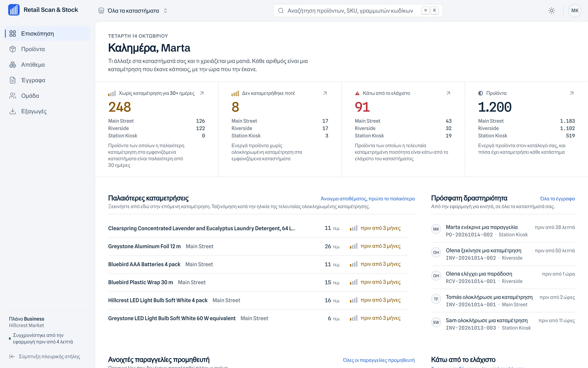Select the Bluebird Plastic Wrap 30 m row

(x=258, y=282)
